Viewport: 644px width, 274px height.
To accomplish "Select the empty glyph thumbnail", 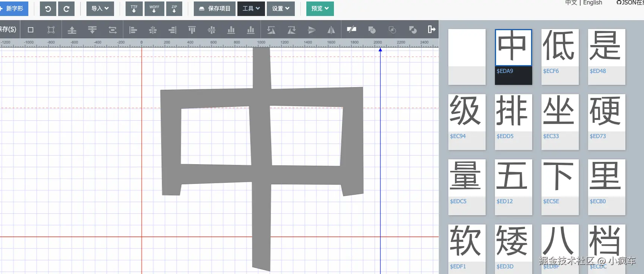I will (x=467, y=57).
